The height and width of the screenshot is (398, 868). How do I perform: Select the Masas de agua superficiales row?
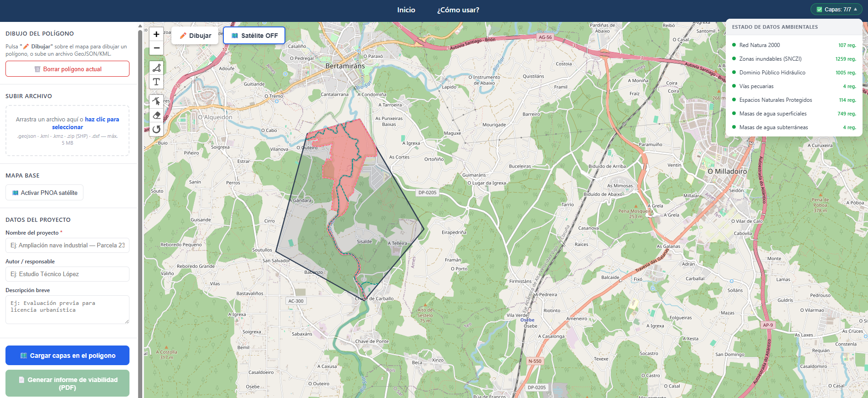point(794,114)
